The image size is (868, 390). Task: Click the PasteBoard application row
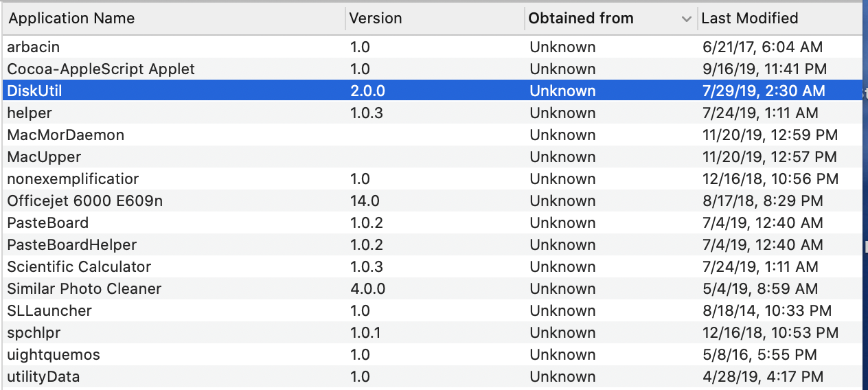pos(47,223)
